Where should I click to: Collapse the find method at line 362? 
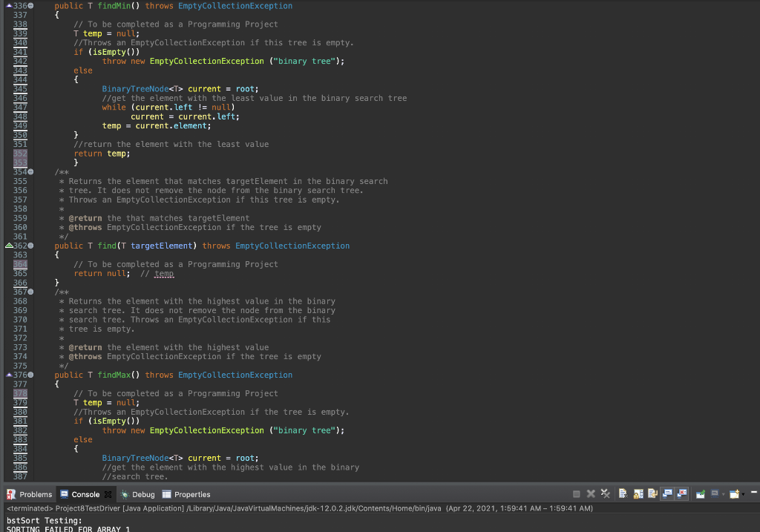pos(30,246)
